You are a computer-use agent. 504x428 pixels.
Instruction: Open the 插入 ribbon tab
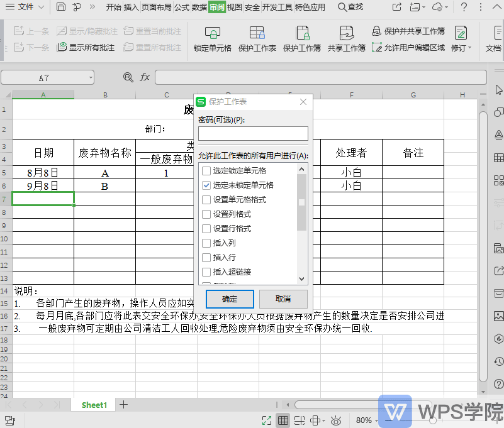click(x=131, y=7)
